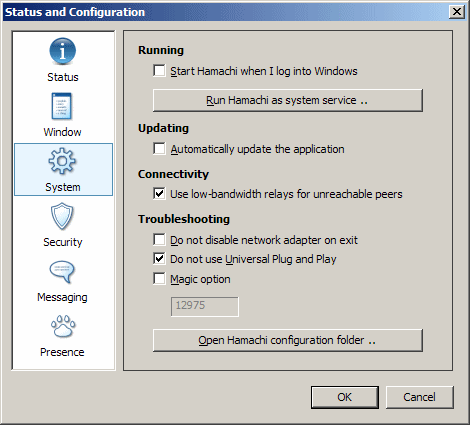Screen dimensions: 470x425
Task: Click Run Hamachi as system service button
Action: [x=288, y=100]
